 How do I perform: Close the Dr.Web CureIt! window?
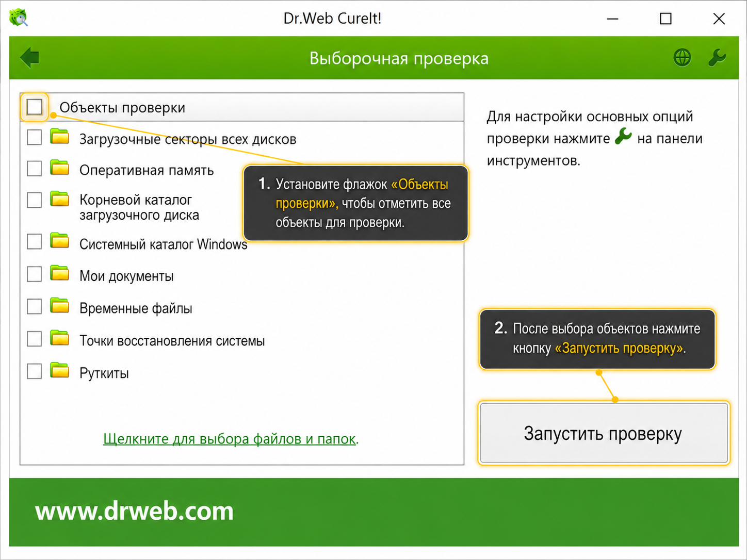(719, 19)
